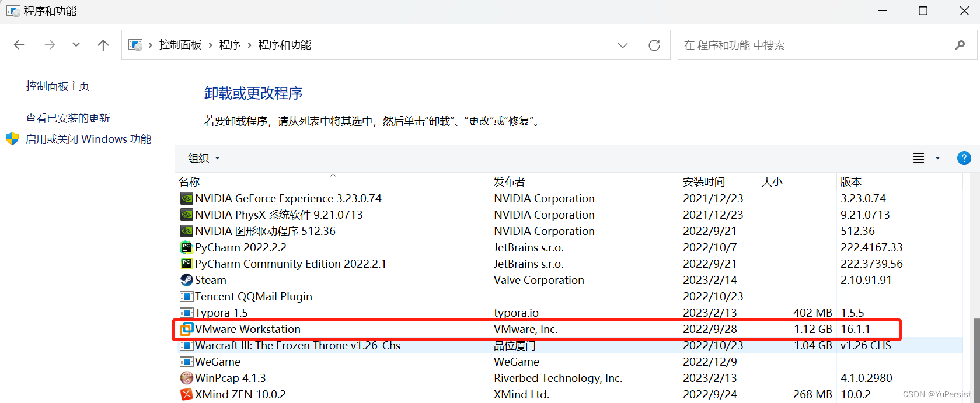Click the NVIDIA PhysX system software icon
Image resolution: width=980 pixels, height=403 pixels.
point(186,215)
